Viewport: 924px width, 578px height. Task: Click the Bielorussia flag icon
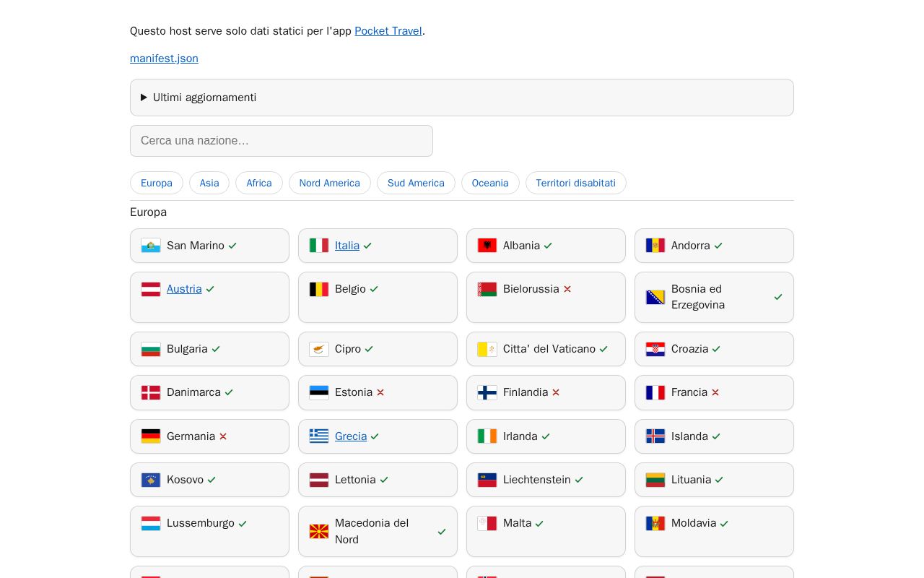click(487, 289)
